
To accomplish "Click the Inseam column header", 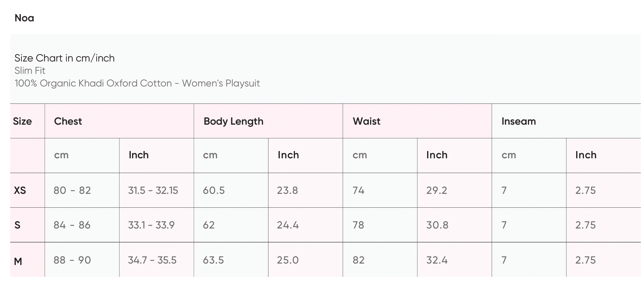I will tap(518, 121).
